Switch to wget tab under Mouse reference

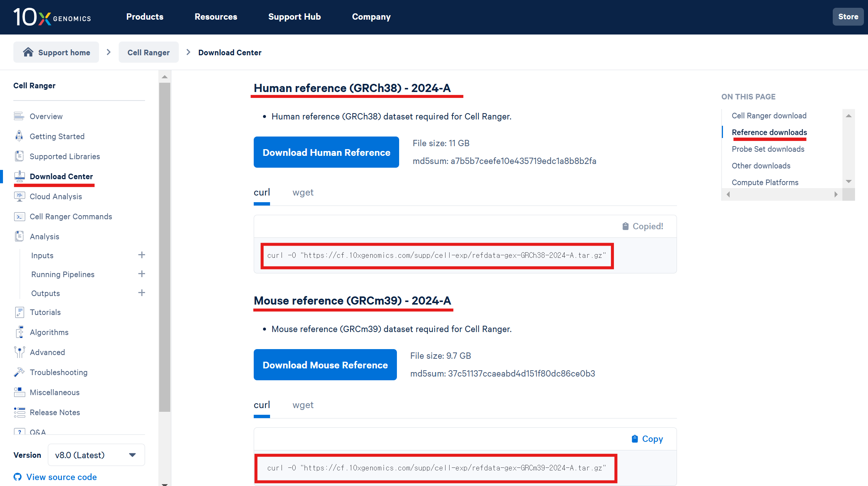coord(303,405)
